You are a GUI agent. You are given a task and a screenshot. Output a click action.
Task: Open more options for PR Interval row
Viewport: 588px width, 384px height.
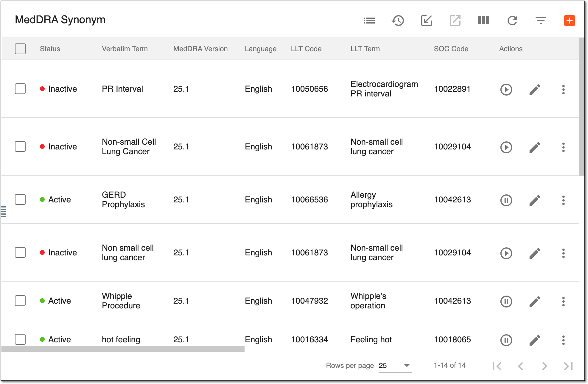[x=563, y=89]
